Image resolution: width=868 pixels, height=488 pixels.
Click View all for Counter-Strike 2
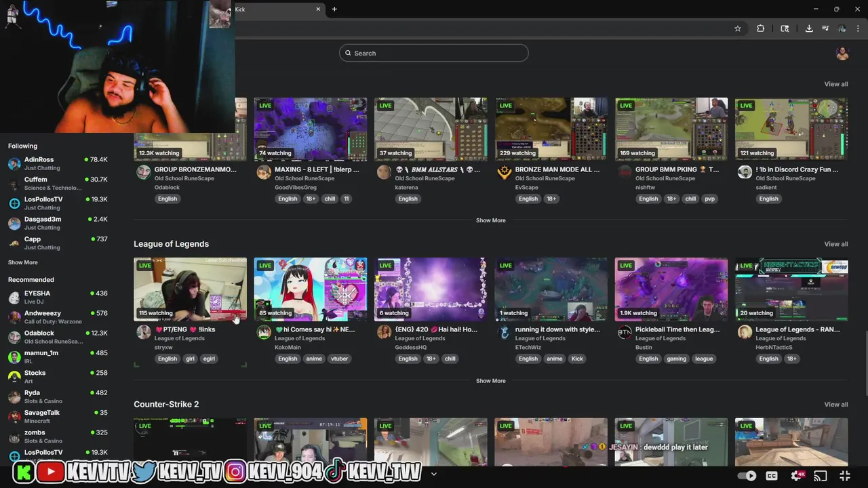(x=835, y=405)
